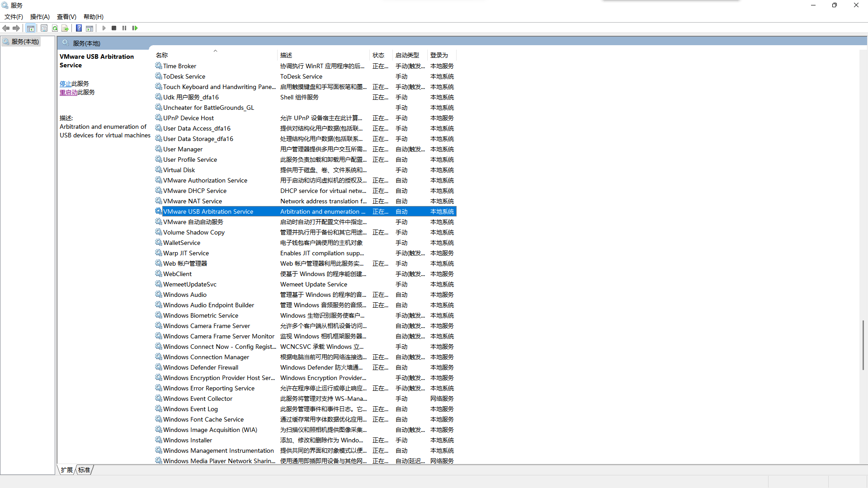The height and width of the screenshot is (488, 868).
Task: Toggle show/hide console tree button
Action: click(30, 28)
